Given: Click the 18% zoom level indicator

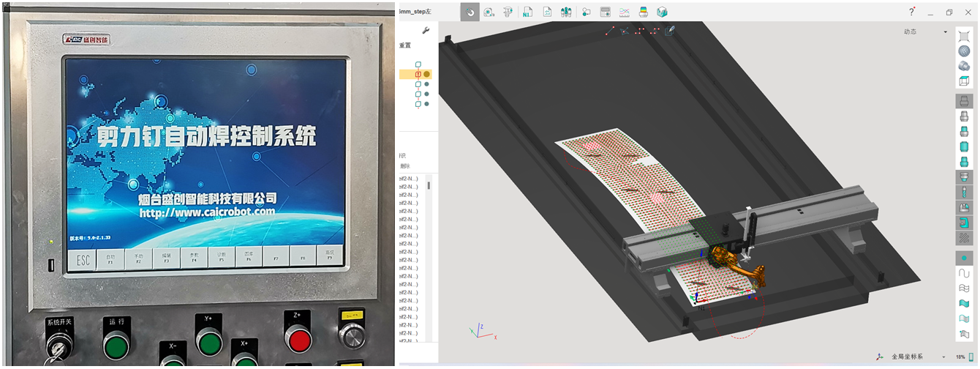Looking at the screenshot, I should [x=960, y=357].
